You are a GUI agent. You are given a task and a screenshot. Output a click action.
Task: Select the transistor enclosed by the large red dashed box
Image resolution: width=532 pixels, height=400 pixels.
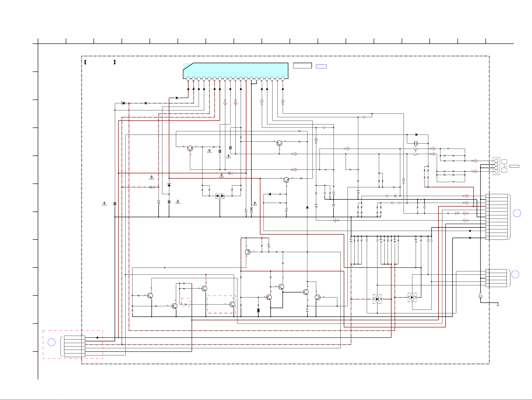232,304
